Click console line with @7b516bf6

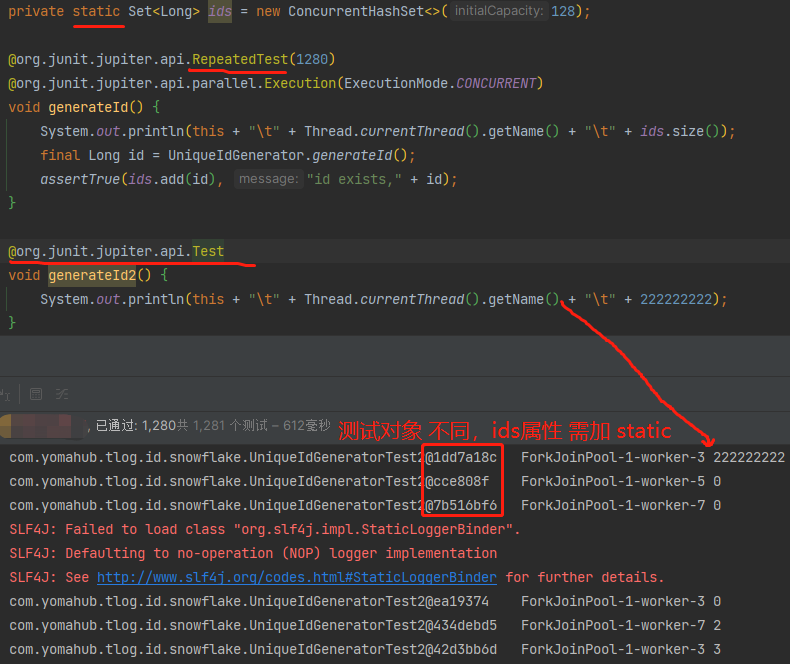coord(365,505)
